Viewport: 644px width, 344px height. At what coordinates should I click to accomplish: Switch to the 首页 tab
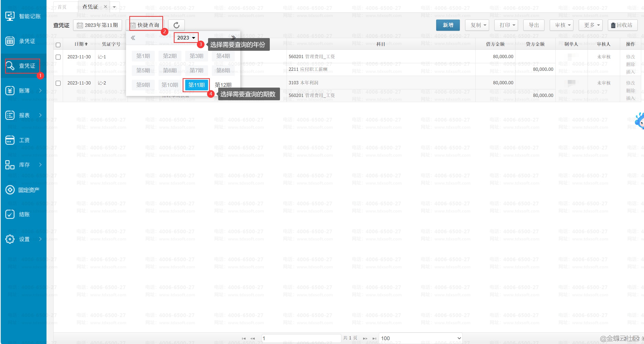62,7
